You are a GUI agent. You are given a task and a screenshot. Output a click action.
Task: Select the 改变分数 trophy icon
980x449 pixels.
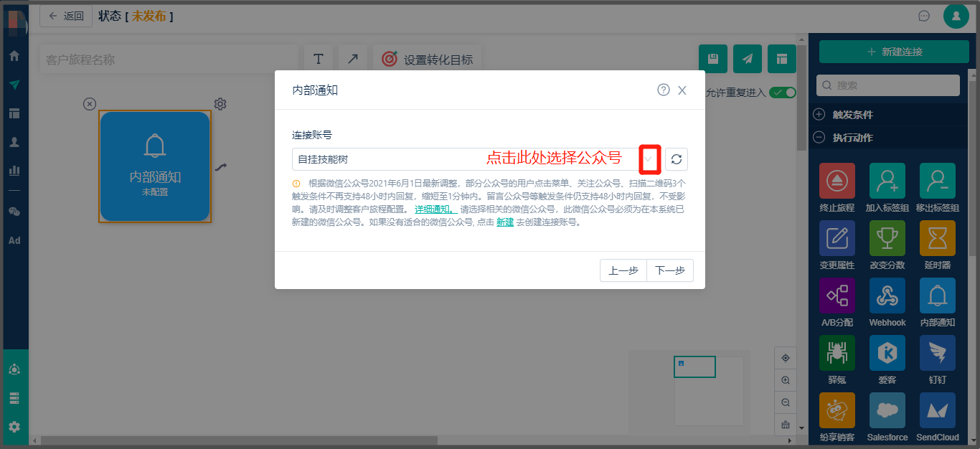(x=887, y=238)
